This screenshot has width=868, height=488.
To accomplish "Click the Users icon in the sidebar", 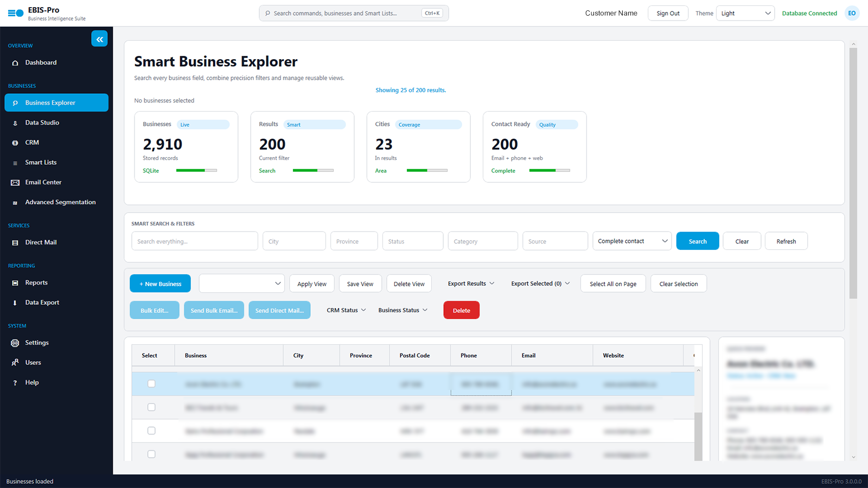I will point(15,363).
